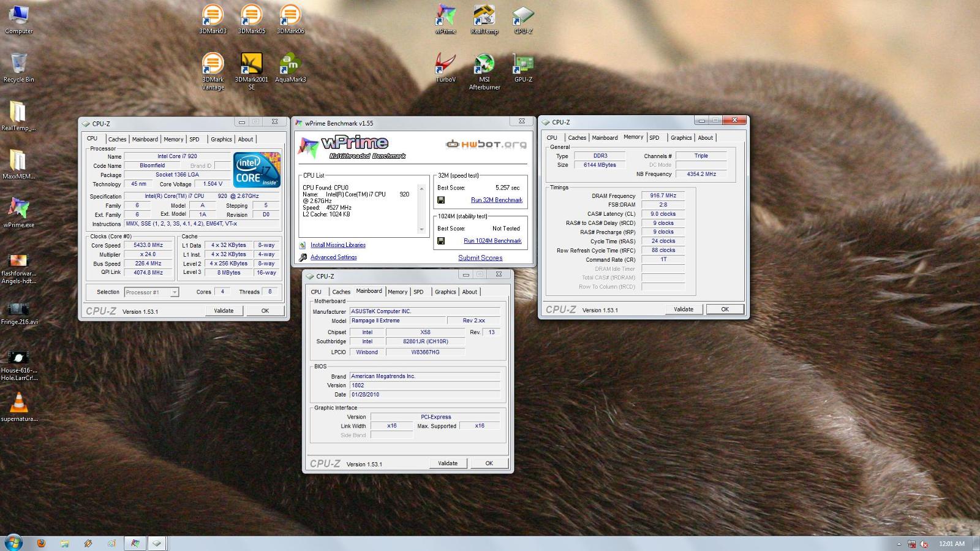
Task: Launch the MSI Afterburner shortcut
Action: coord(484,71)
